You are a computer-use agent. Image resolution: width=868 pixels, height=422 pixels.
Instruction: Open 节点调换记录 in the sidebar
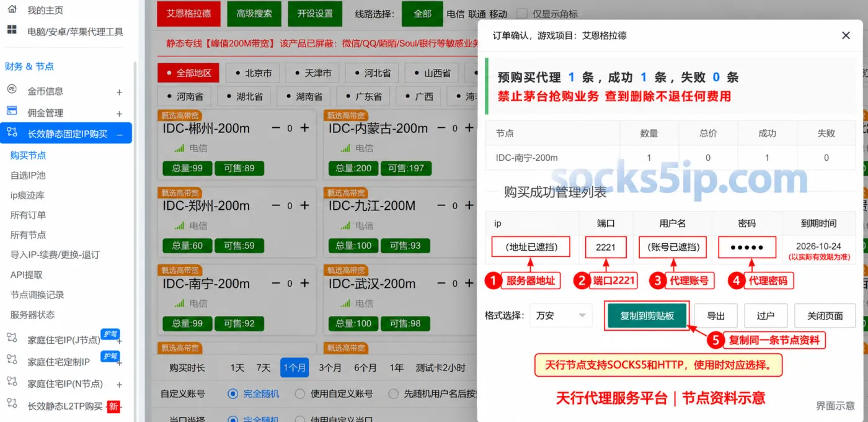(37, 294)
